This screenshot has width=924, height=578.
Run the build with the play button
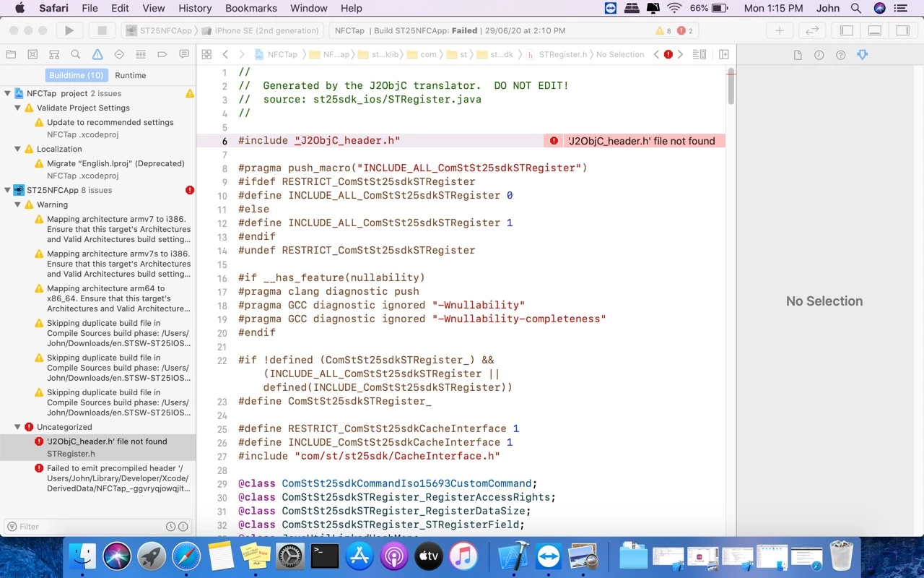pyautogui.click(x=69, y=30)
